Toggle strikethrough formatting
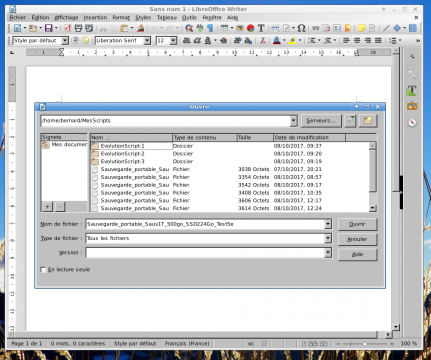Screen dimensions: 431x360 tap(224, 41)
